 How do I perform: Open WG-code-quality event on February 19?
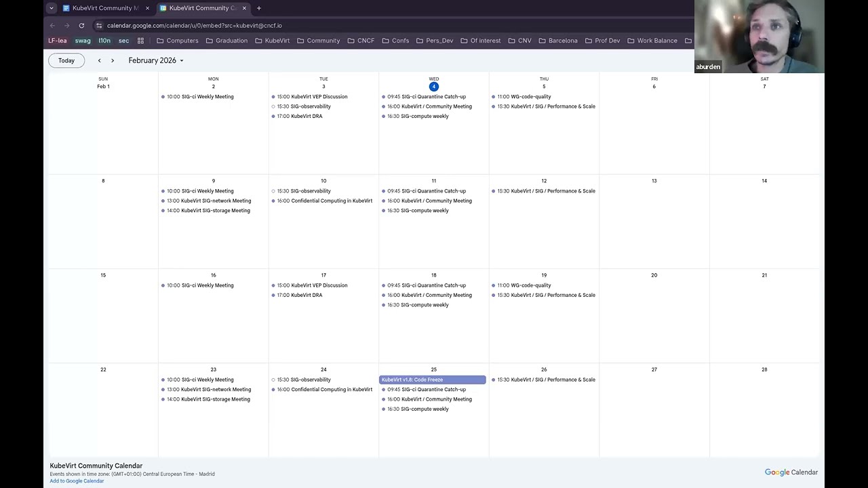[521, 285]
